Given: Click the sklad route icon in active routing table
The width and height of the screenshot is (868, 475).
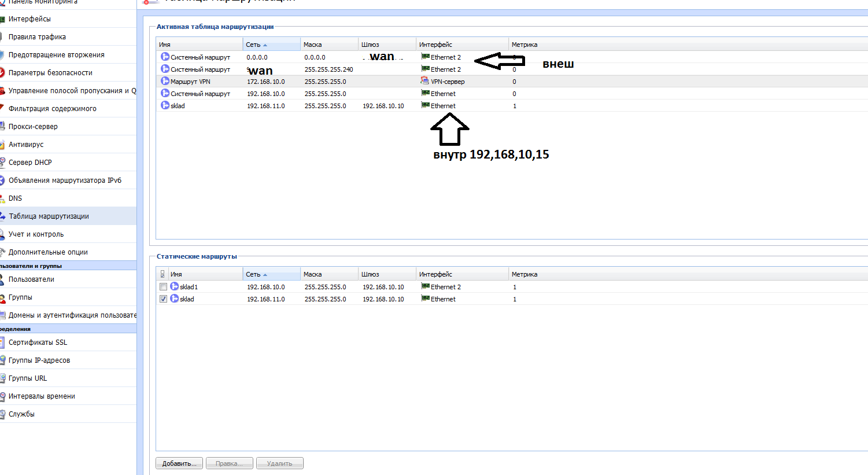Looking at the screenshot, I should (165, 106).
